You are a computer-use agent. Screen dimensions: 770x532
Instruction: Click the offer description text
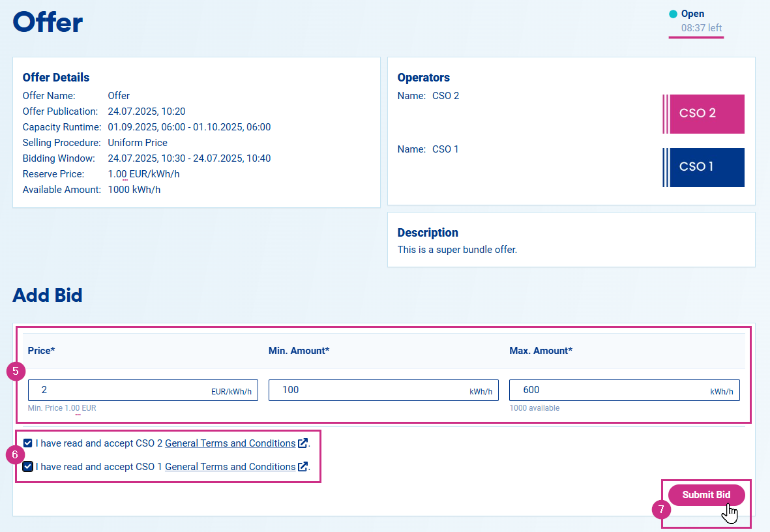pyautogui.click(x=457, y=249)
